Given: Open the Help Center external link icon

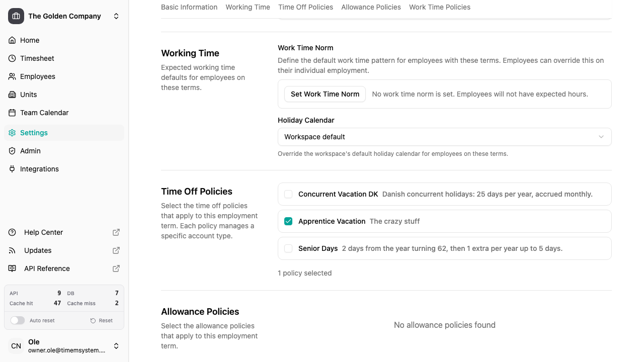Looking at the screenshot, I should [116, 232].
